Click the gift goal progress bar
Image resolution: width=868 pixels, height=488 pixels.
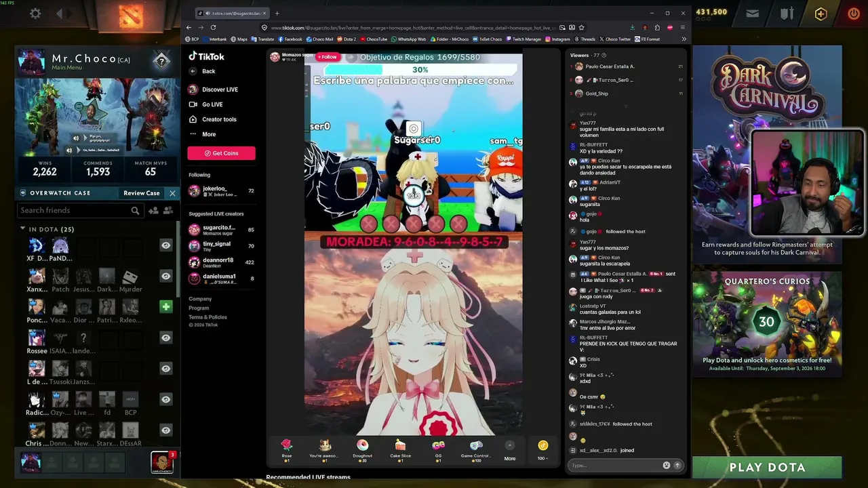click(x=419, y=70)
